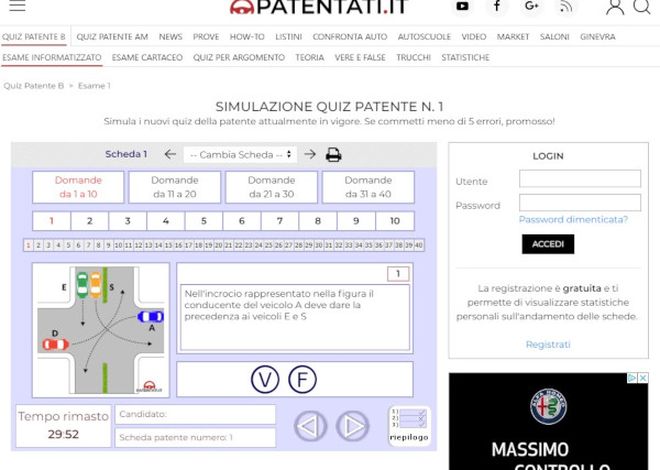660x470 pixels.
Task: Click Password dimenticata link
Action: click(573, 219)
